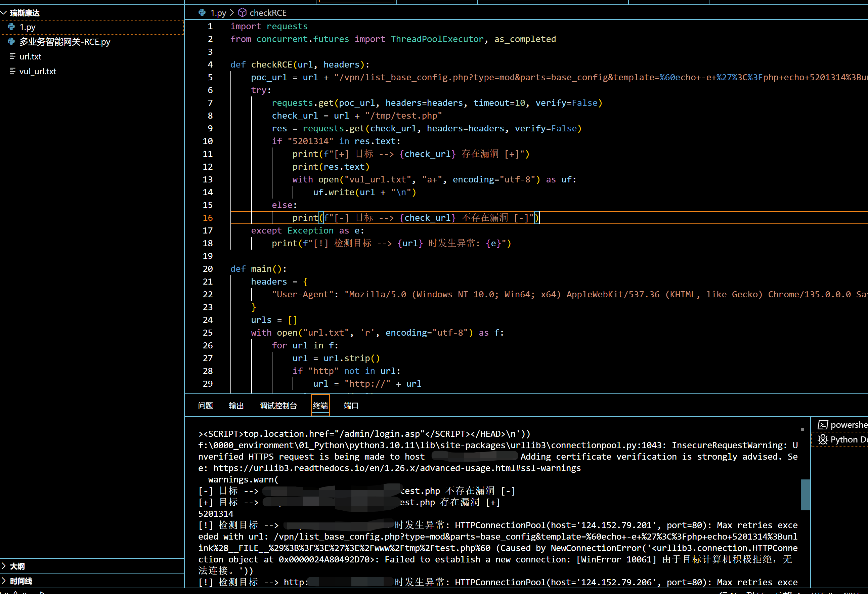868x594 pixels.
Task: Click the Python icon beside 1.py
Action: coord(11,27)
